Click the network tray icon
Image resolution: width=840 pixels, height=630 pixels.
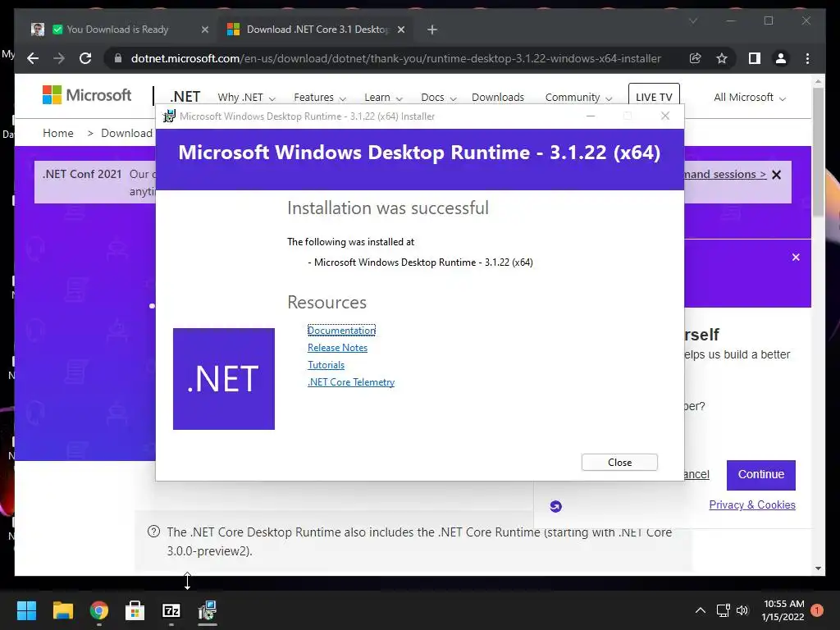click(x=724, y=610)
